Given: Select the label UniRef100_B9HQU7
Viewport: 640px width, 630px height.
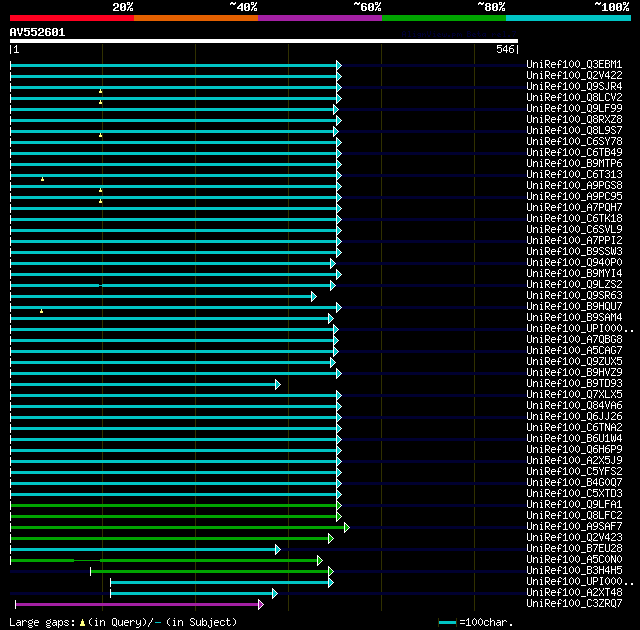Looking at the screenshot, I should 574,307.
